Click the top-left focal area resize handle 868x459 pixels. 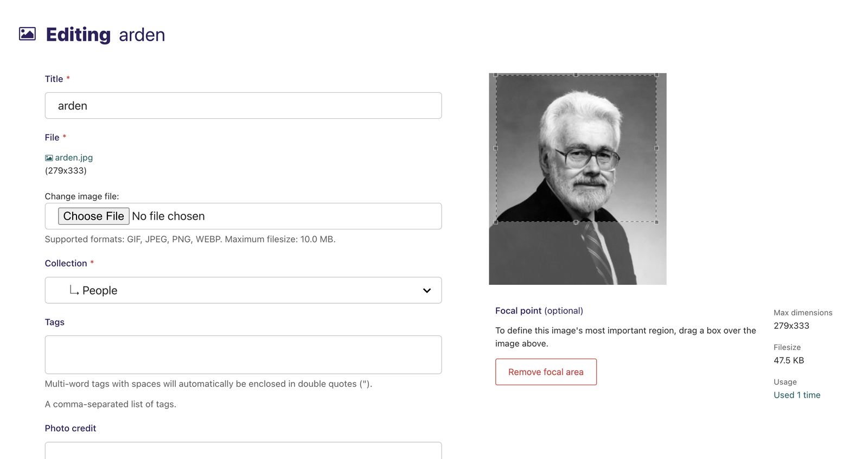(496, 75)
